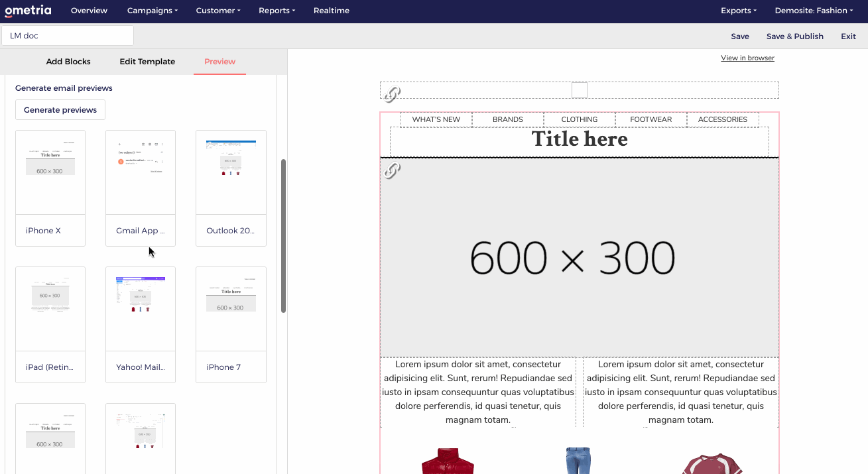868x474 pixels.
Task: Click the Ometria logo
Action: click(x=28, y=11)
